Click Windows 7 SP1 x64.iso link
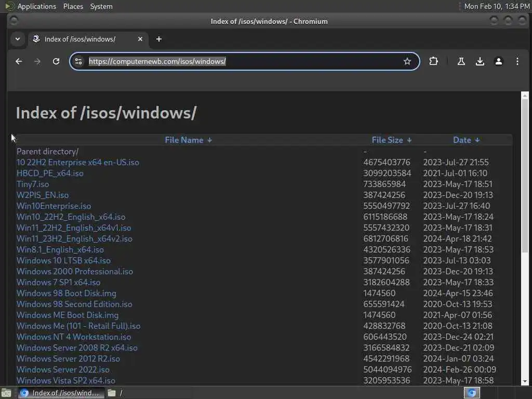532x399 pixels. tap(58, 282)
